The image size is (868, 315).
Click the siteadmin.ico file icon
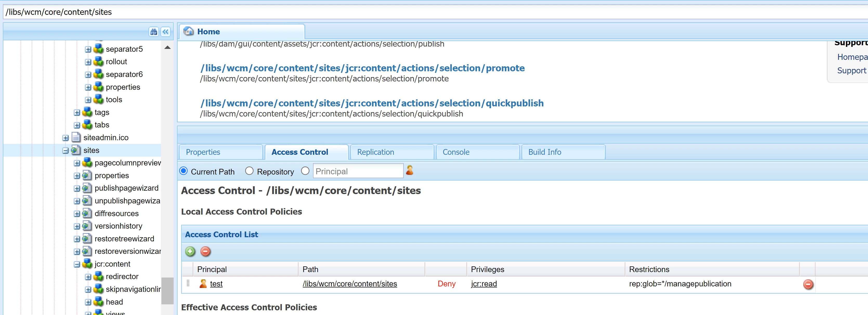[x=76, y=137]
